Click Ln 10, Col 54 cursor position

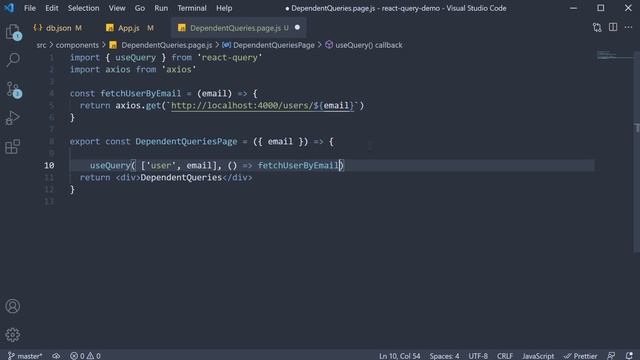(x=399, y=356)
